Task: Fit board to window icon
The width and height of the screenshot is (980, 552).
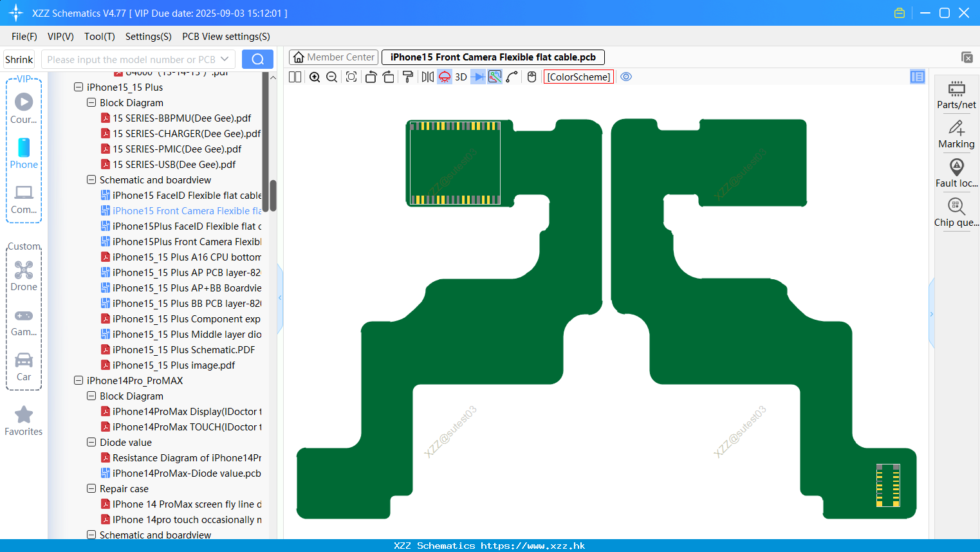Action: [351, 77]
